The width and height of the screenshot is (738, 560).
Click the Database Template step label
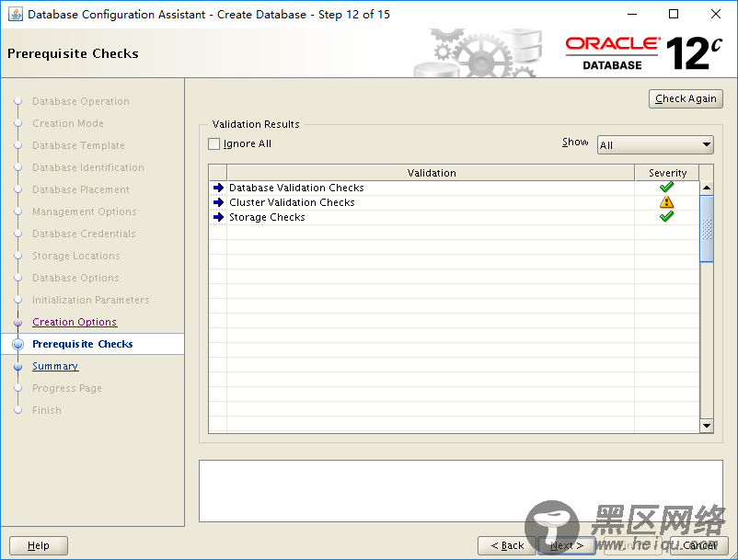pos(78,146)
